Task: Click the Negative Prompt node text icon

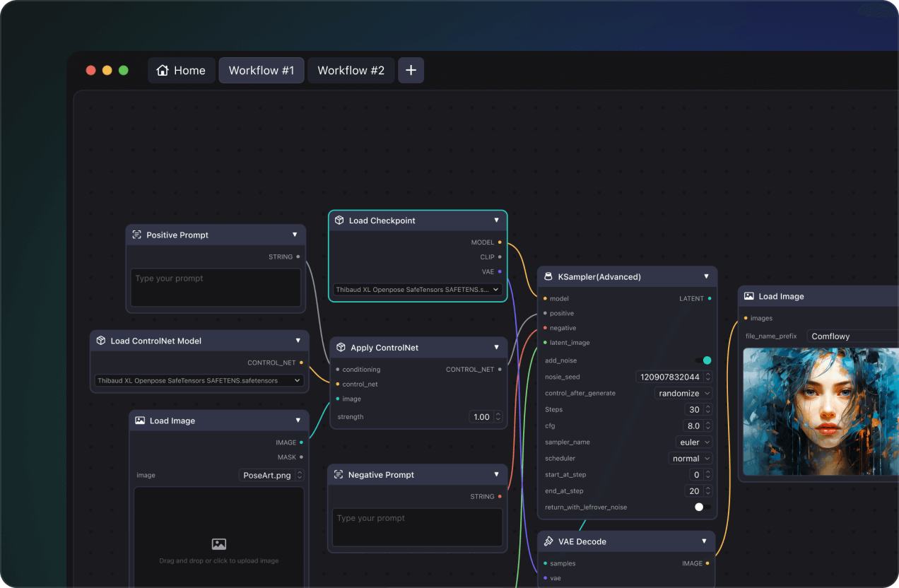Action: pos(339,475)
